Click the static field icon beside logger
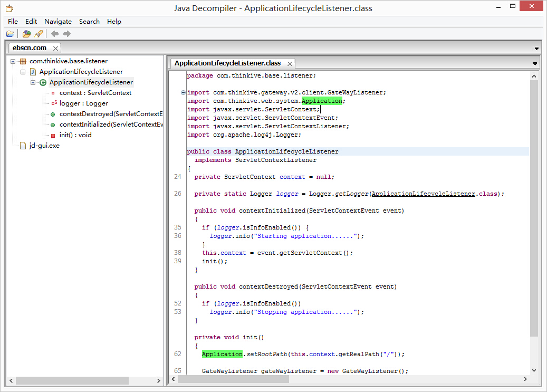547x392 pixels. 54,103
